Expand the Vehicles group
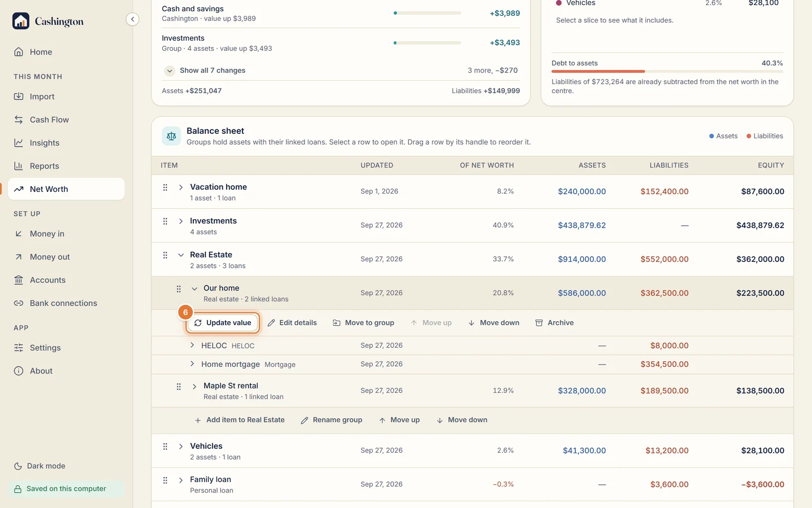 [181, 446]
